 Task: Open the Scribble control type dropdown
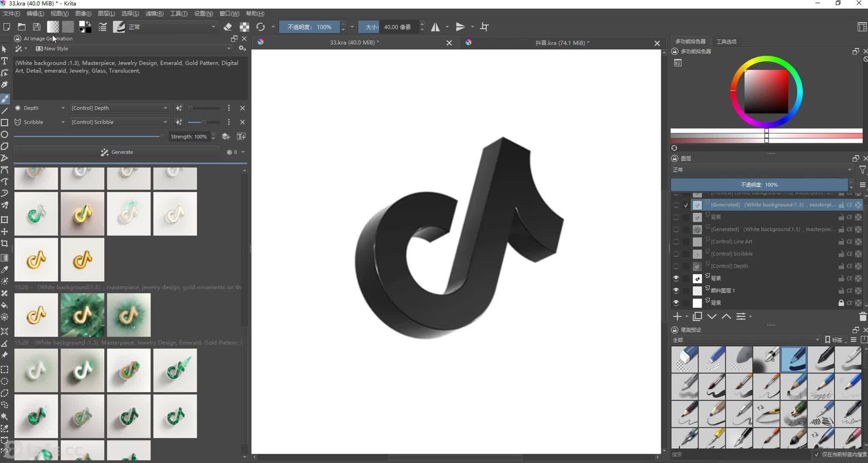click(40, 122)
